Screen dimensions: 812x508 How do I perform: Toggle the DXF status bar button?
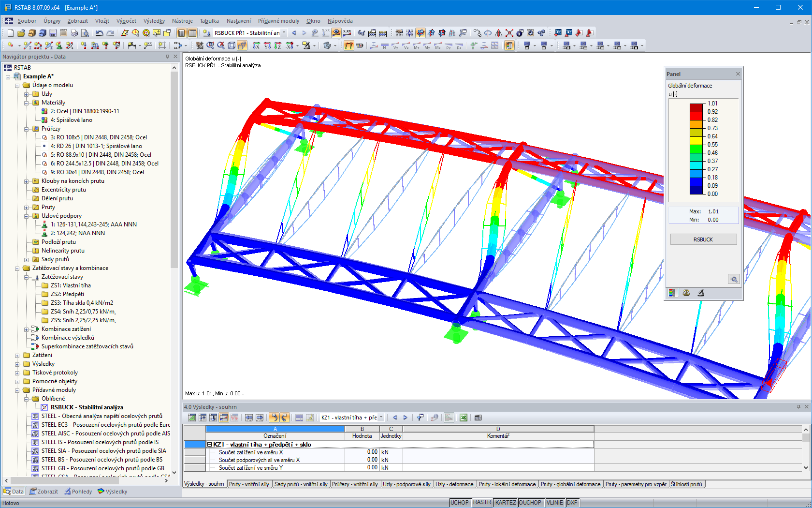coord(572,503)
